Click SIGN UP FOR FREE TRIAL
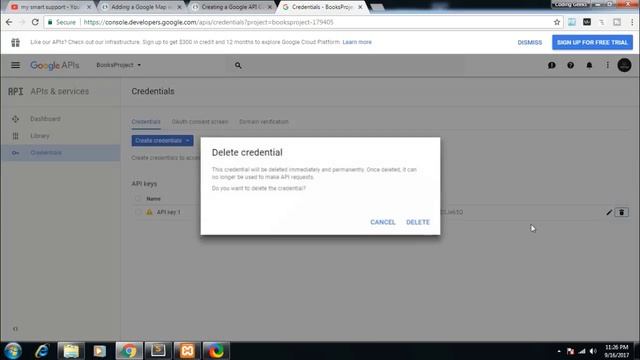640x360 pixels. point(592,42)
